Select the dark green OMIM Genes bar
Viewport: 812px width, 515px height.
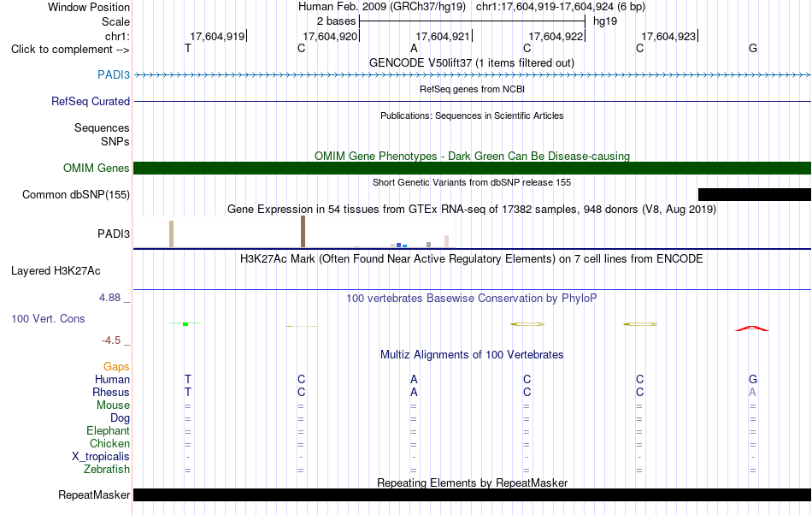473,168
